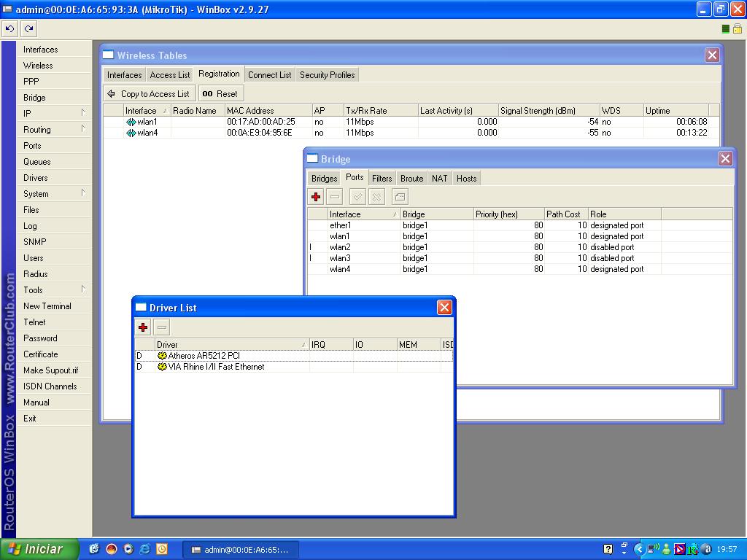The image size is (747, 560).
Task: Open the Windows Iniciar start menu
Action: [x=39, y=549]
